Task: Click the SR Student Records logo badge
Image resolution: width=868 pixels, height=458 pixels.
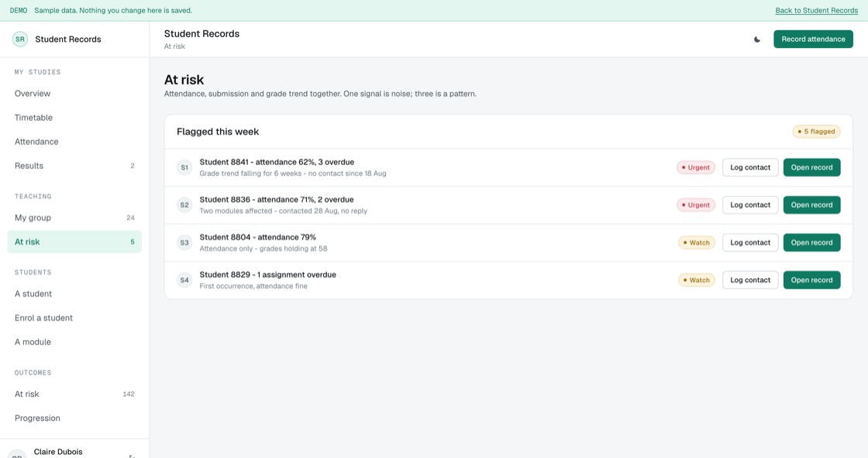Action: pos(20,40)
